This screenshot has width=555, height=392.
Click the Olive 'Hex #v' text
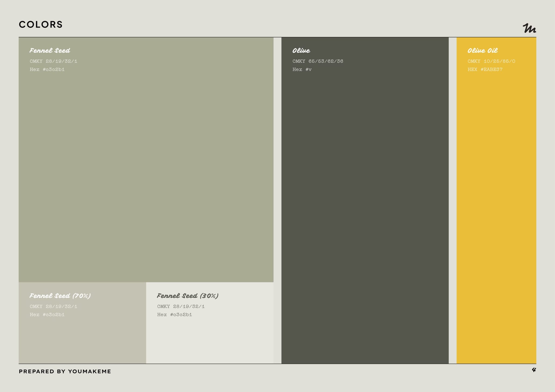[x=302, y=70]
